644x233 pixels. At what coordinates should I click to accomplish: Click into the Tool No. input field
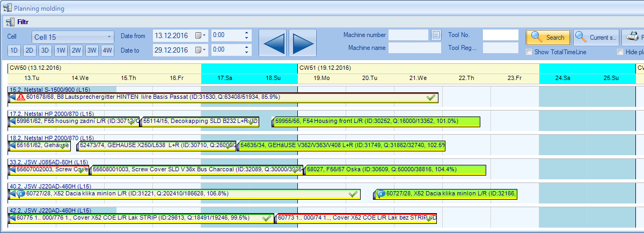click(x=500, y=35)
